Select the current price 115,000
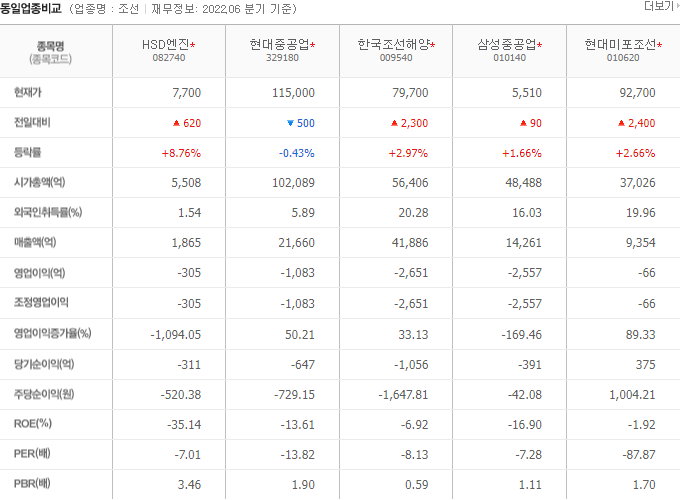This screenshot has width=680, height=500. [293, 93]
